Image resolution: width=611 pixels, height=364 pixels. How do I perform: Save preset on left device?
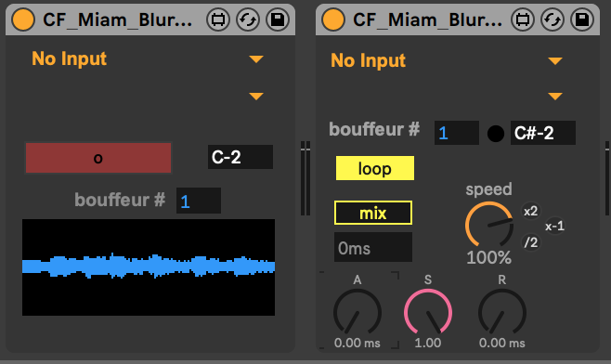pyautogui.click(x=278, y=19)
